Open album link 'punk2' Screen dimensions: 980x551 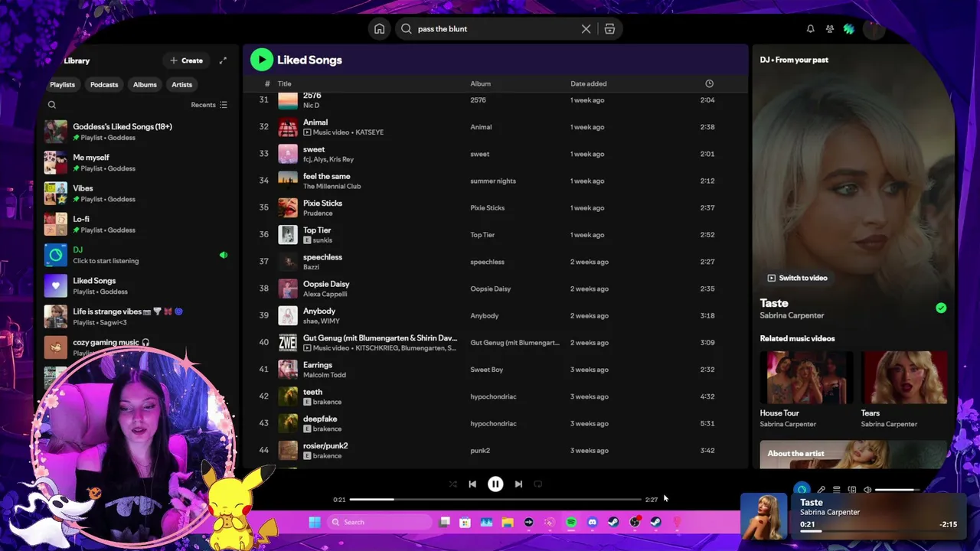(x=480, y=451)
